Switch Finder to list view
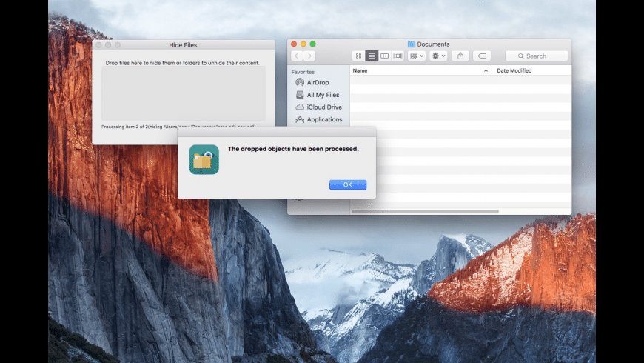Viewport: 644px width, 363px height. pos(372,56)
